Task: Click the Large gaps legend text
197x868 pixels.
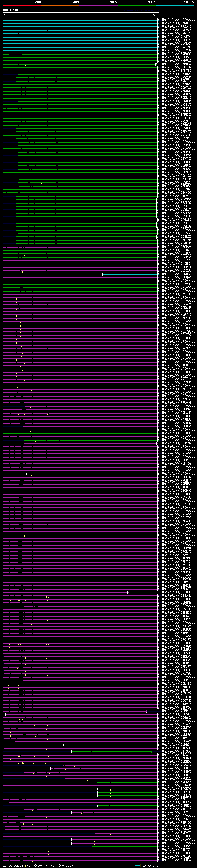Action: pyautogui.click(x=38, y=866)
